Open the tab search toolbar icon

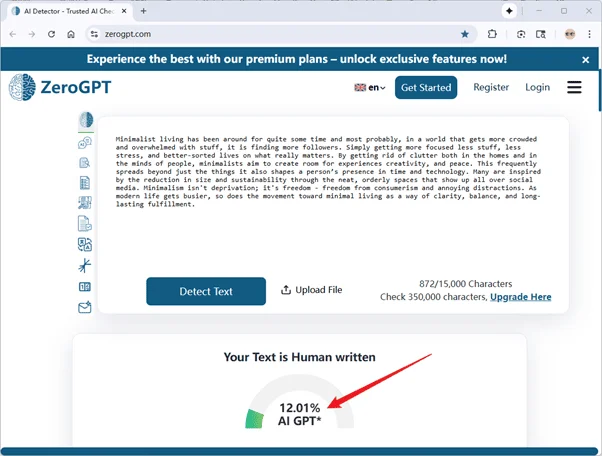click(x=541, y=34)
